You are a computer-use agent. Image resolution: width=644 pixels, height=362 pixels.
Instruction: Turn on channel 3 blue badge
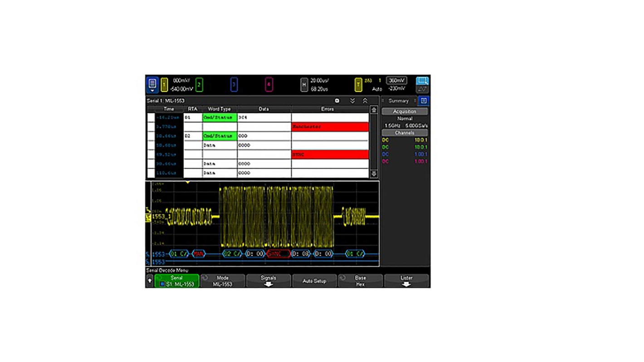tap(234, 84)
